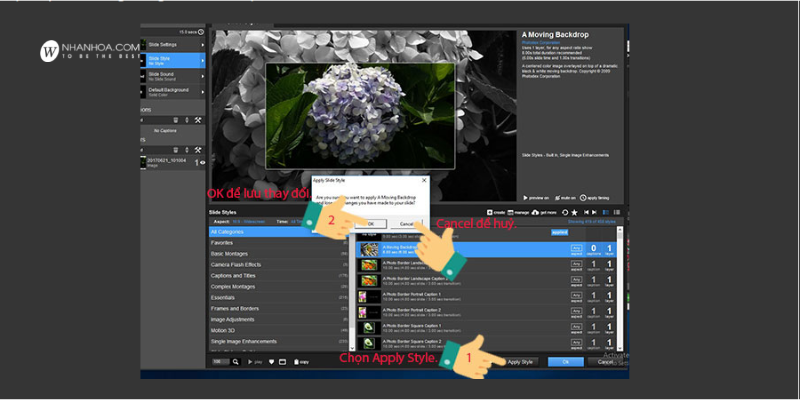
Task: Switch to the detailed list view icon
Action: [606, 212]
